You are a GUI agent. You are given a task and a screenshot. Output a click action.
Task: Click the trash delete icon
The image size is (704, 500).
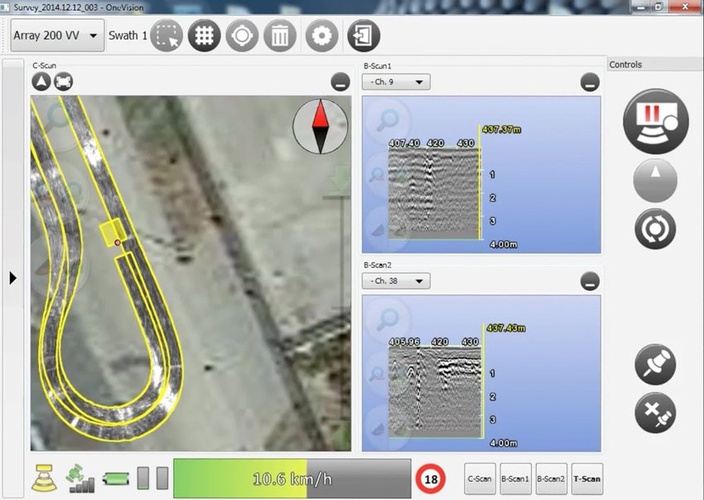[x=279, y=36]
